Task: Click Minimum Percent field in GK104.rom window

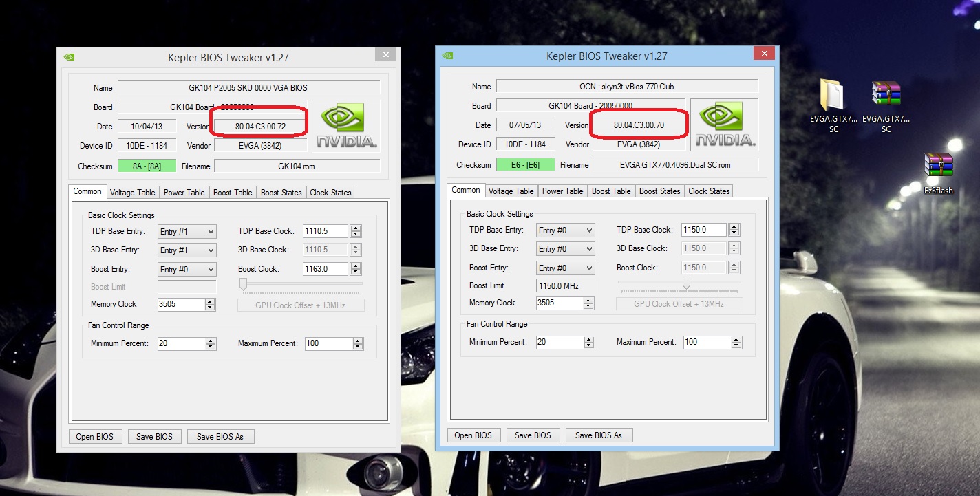Action: point(181,343)
